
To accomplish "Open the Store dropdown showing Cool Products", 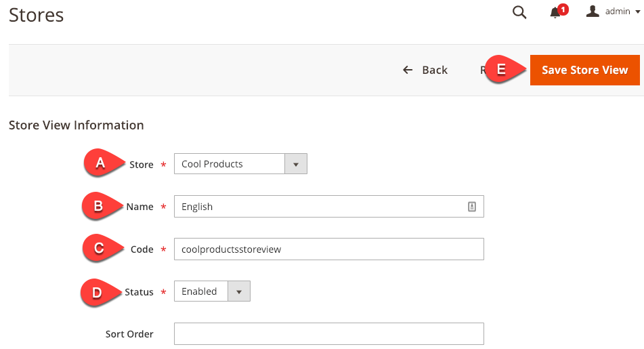I will click(240, 164).
